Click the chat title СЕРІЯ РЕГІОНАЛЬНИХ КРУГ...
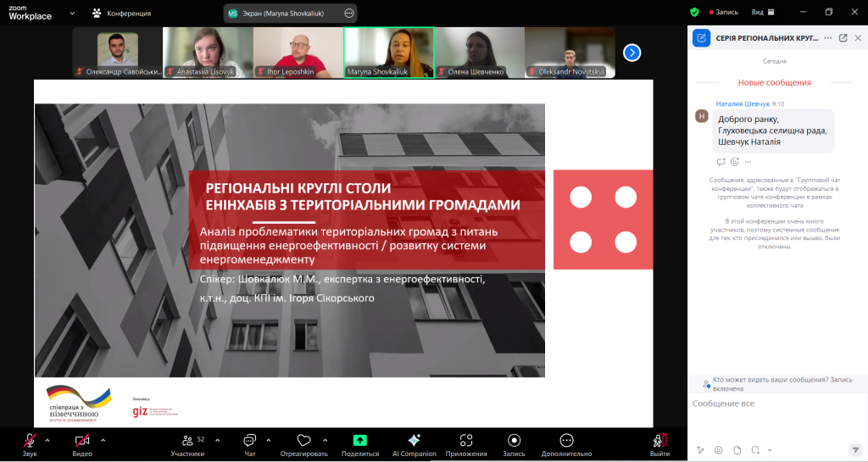Screen dimensions: 868x462 tap(766, 38)
